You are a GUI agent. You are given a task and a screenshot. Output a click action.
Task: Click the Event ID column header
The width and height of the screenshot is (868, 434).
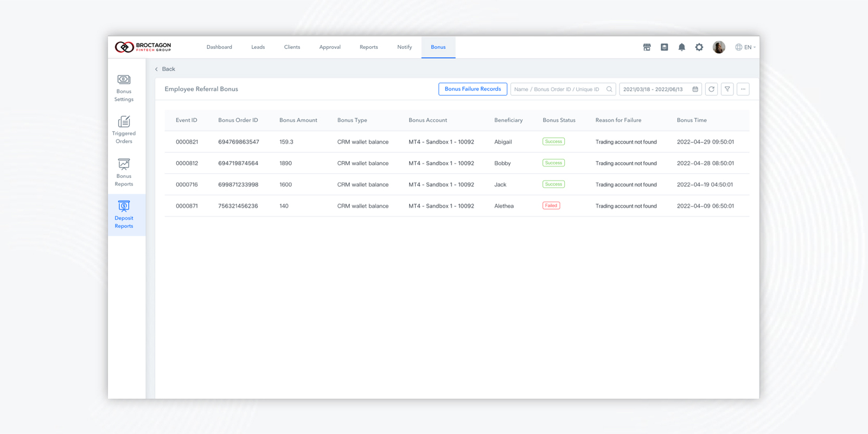[x=187, y=120]
